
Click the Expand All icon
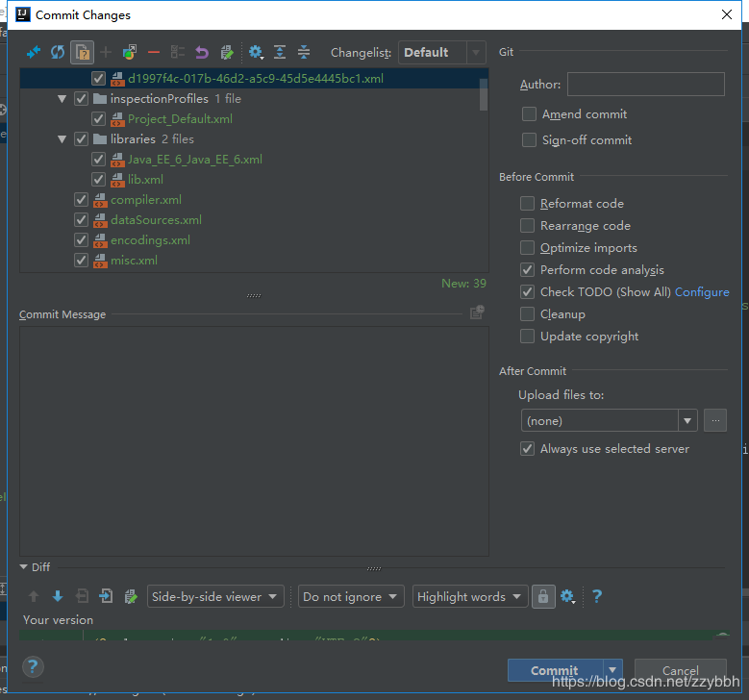280,52
